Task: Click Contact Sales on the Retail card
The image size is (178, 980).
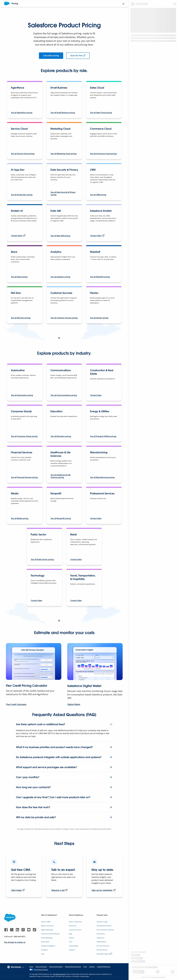Action: click(76, 560)
